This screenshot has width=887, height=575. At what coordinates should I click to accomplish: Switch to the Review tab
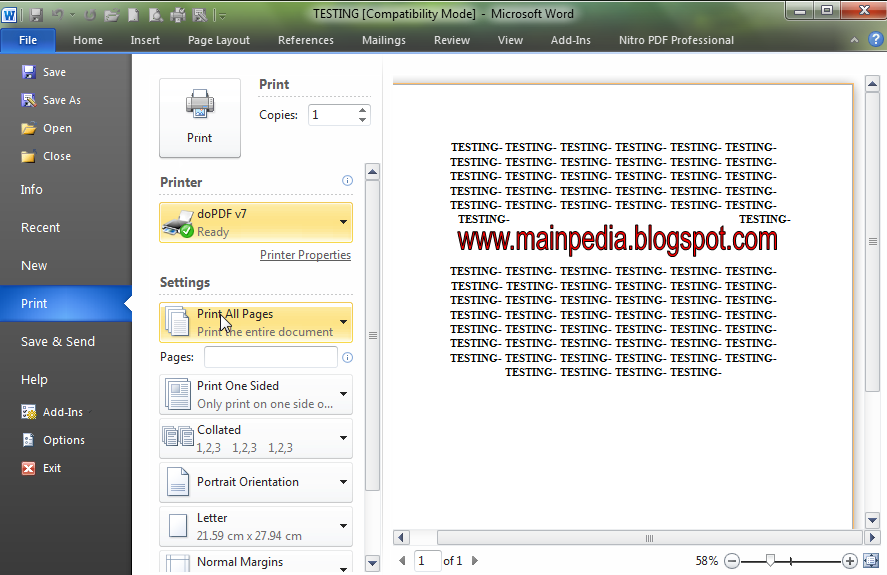[x=451, y=40]
